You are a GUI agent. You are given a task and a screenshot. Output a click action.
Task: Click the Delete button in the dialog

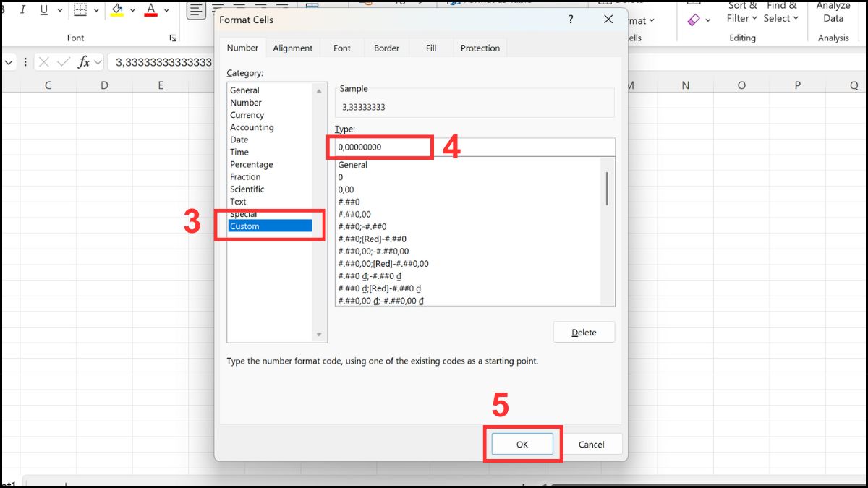pos(584,332)
